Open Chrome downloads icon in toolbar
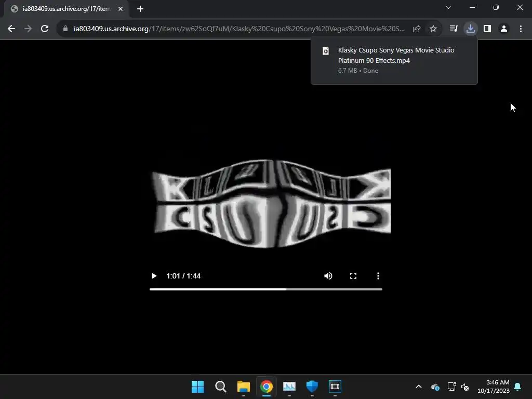This screenshot has height=399, width=532. 471,29
